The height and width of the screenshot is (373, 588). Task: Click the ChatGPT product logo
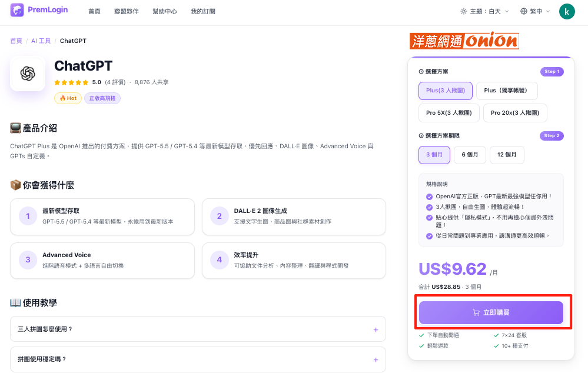(x=28, y=74)
